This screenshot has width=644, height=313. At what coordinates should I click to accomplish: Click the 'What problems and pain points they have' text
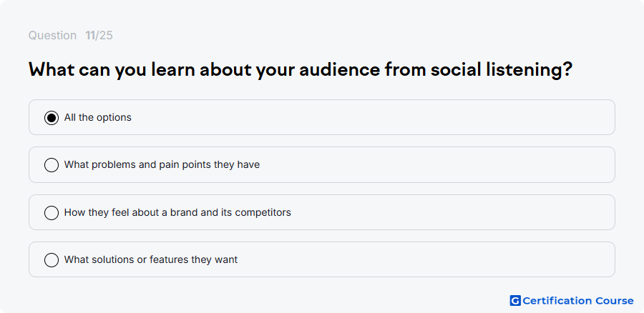(162, 164)
